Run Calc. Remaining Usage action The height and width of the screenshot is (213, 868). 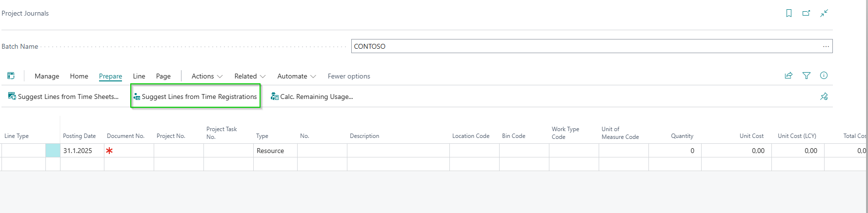tap(312, 97)
